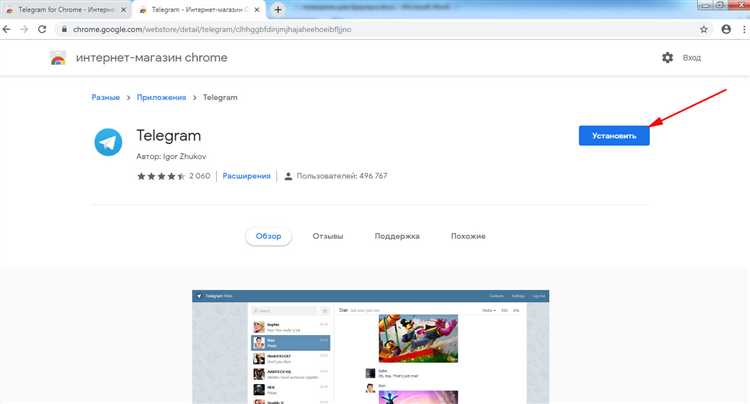
Task: Switch to the Telegram for Chrome tab
Action: tap(66, 10)
